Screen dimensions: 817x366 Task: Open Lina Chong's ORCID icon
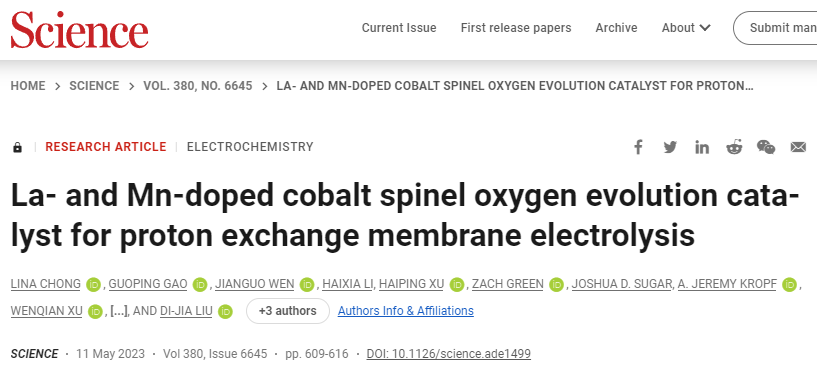coord(94,285)
